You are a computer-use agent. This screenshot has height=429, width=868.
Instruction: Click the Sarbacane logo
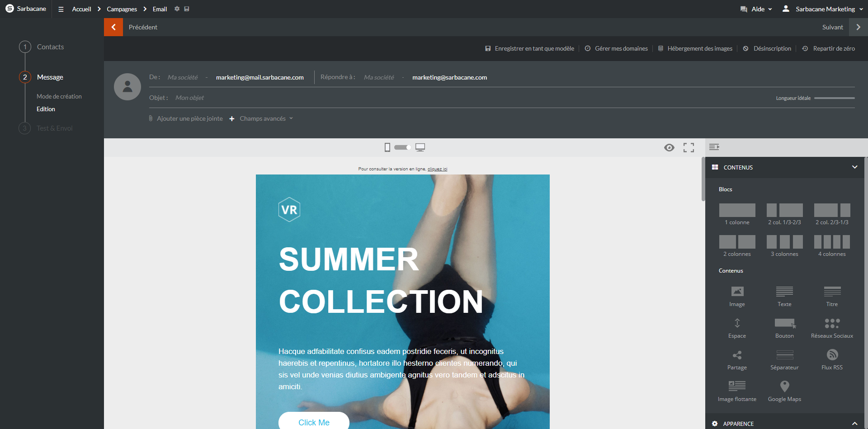click(26, 9)
